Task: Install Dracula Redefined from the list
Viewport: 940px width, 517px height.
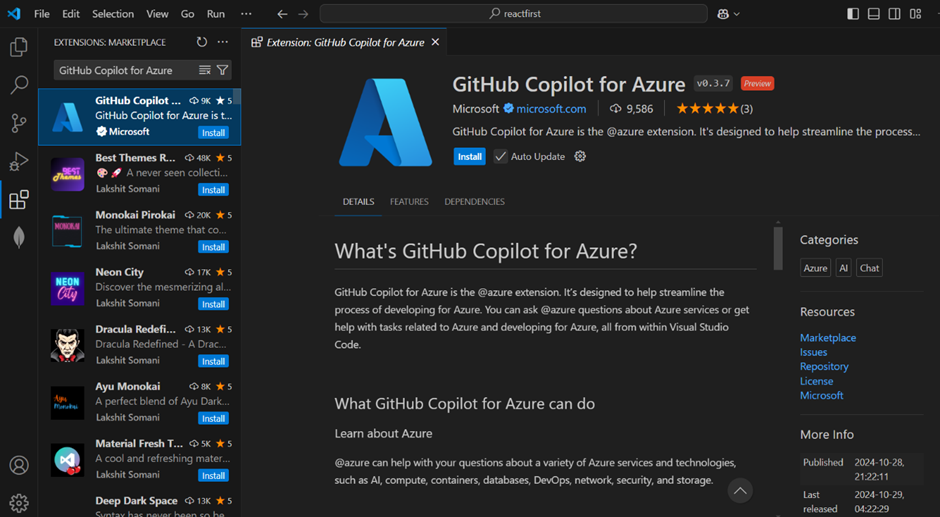Action: 213,362
